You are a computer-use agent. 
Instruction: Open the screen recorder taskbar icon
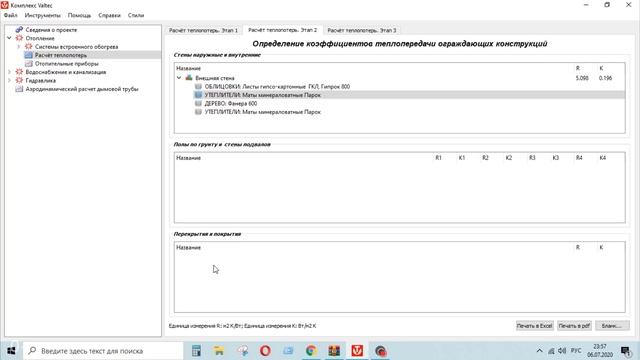pos(380,351)
